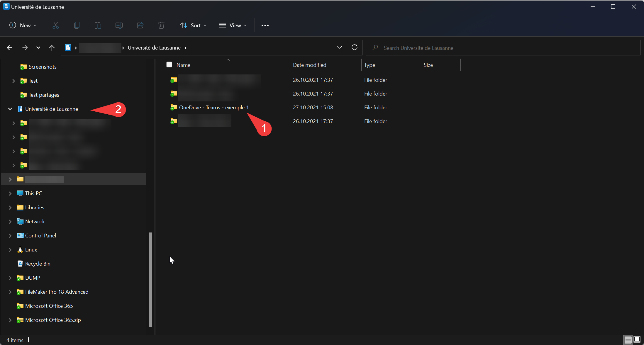Refresh the current folder view
Screen dimensions: 644x345
point(355,47)
